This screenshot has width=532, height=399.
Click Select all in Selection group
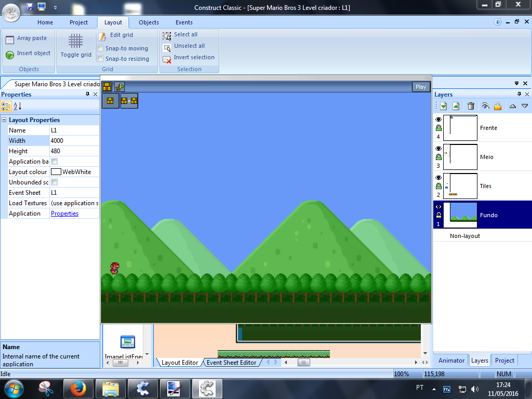point(180,35)
